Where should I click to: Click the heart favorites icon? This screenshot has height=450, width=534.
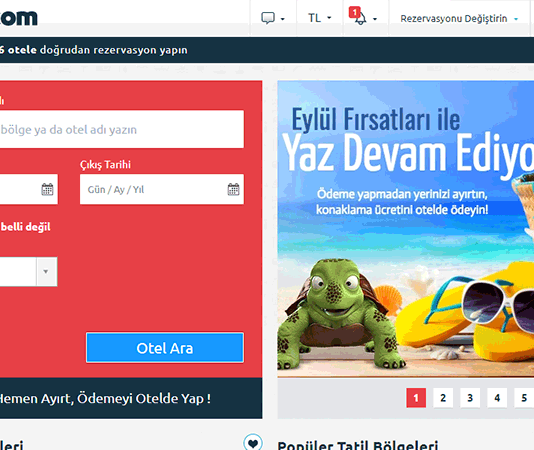coord(253,443)
